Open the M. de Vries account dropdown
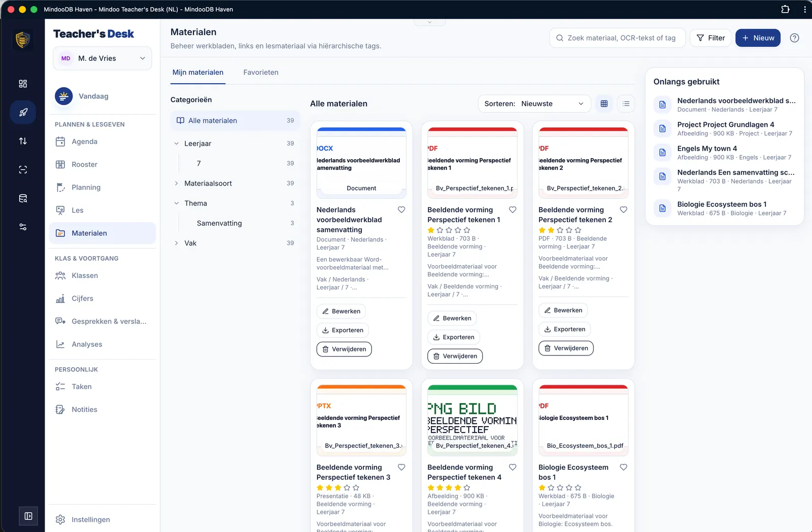Image resolution: width=812 pixels, height=532 pixels. pos(103,58)
